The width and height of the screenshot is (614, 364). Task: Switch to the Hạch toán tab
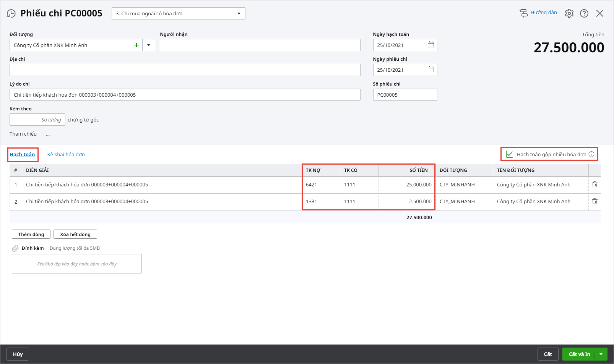coord(22,154)
